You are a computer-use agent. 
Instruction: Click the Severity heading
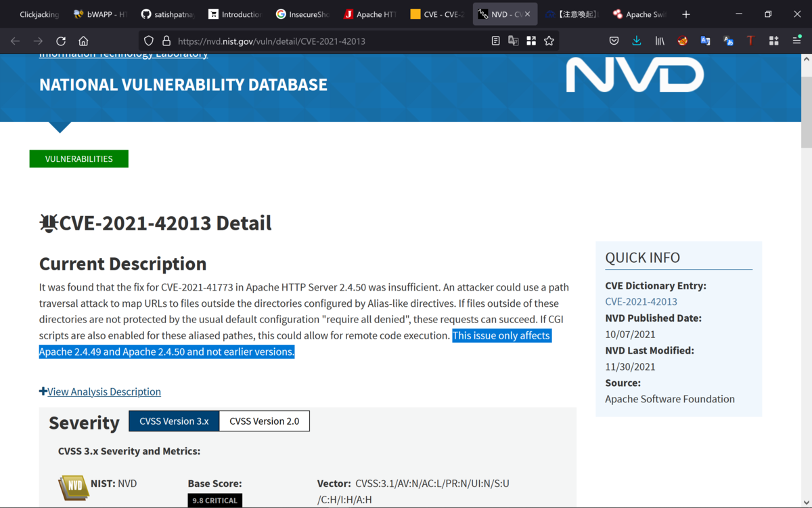point(84,423)
